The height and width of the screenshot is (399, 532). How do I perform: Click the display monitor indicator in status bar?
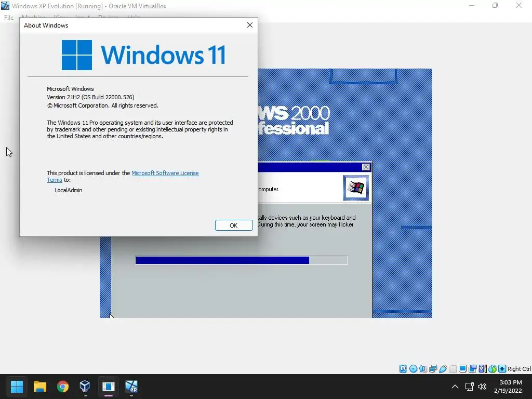tap(462, 368)
